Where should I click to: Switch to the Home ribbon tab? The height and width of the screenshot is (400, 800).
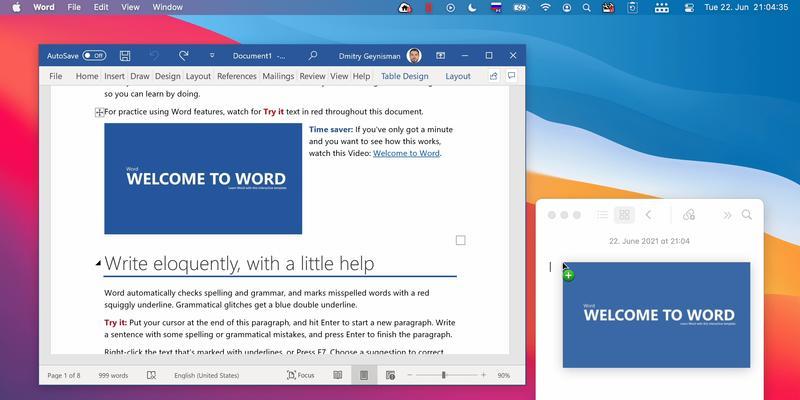[x=87, y=76]
